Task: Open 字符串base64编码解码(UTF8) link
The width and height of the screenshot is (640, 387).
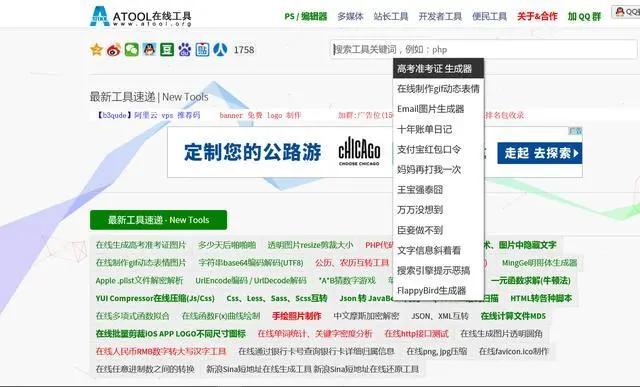Action: 251,262
